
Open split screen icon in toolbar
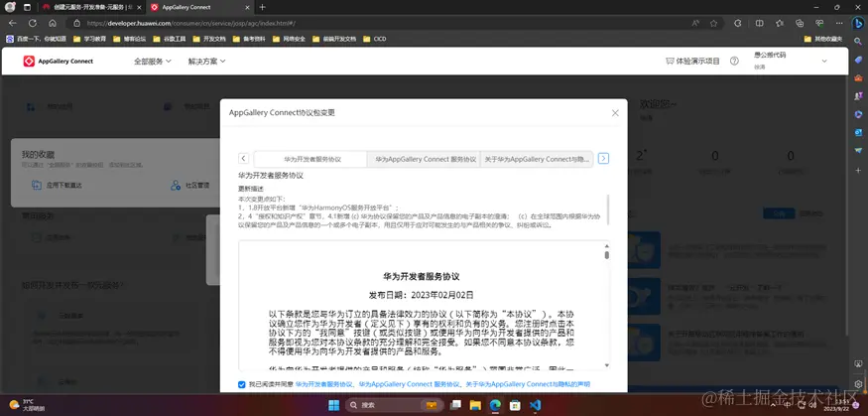760,23
